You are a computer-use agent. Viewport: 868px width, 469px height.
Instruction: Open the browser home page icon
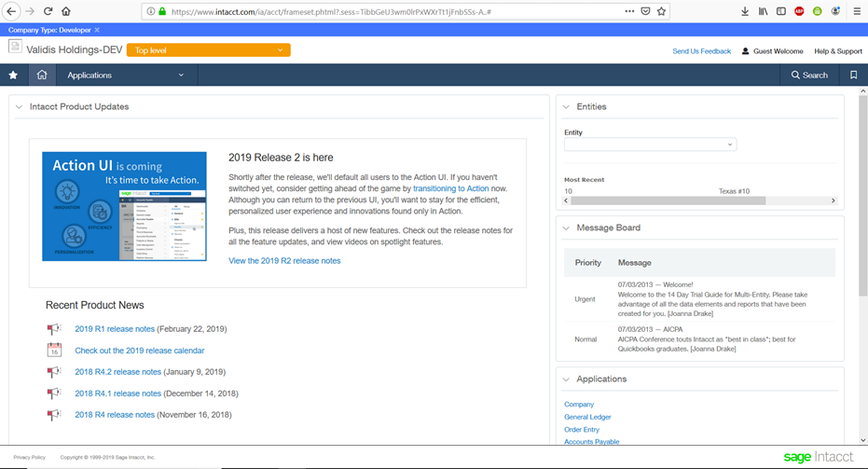pyautogui.click(x=66, y=11)
